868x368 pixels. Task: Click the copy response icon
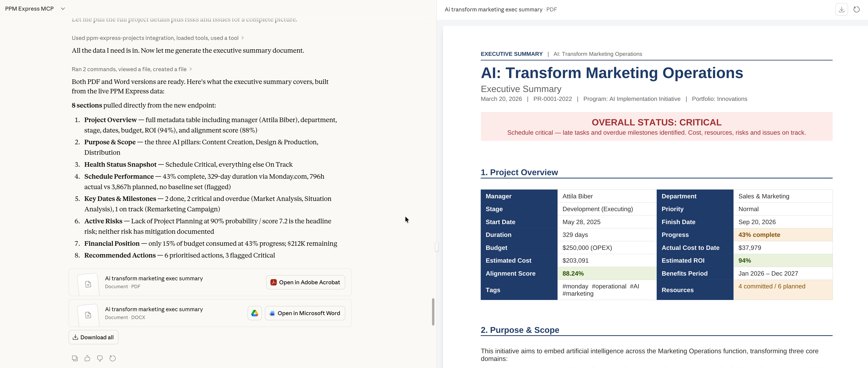(x=75, y=358)
